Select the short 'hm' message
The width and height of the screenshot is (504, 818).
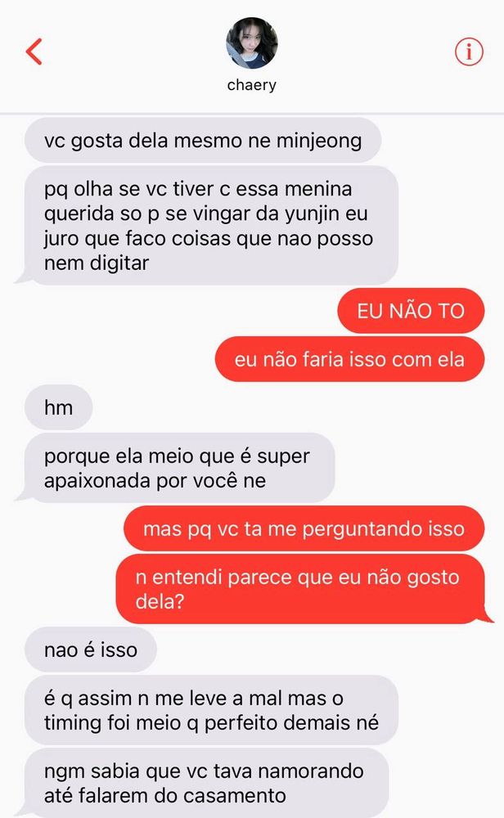pos(58,407)
